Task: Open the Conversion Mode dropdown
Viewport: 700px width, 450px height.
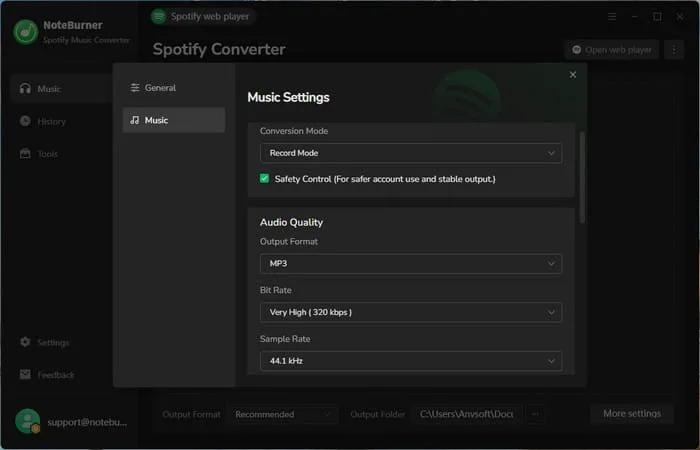Action: tap(411, 153)
